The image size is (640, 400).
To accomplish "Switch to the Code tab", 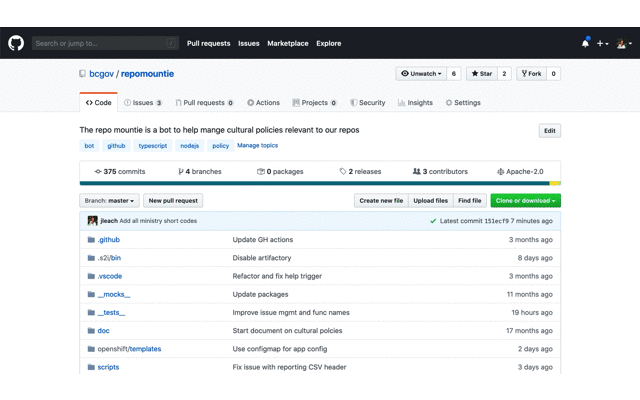I will click(x=98, y=102).
